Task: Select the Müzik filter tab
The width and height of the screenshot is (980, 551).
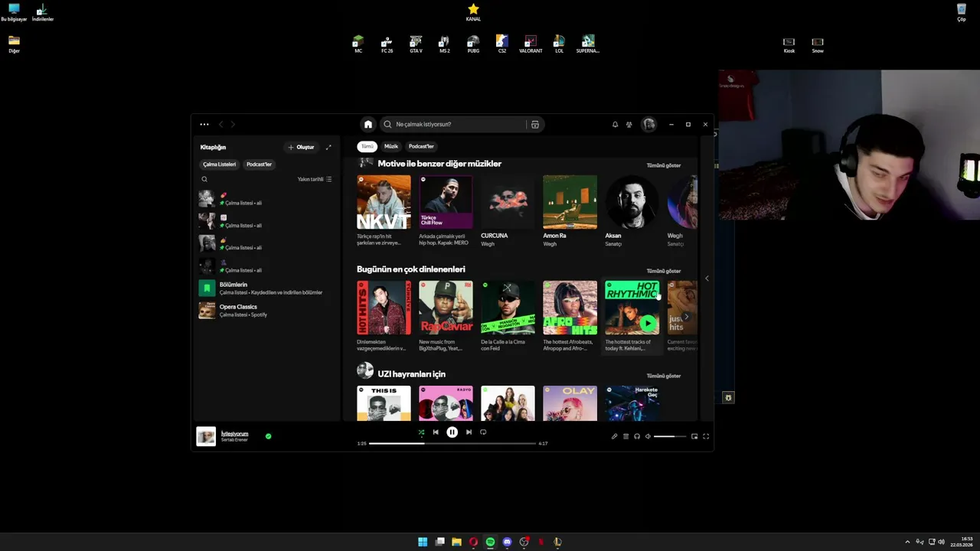Action: pyautogui.click(x=391, y=146)
